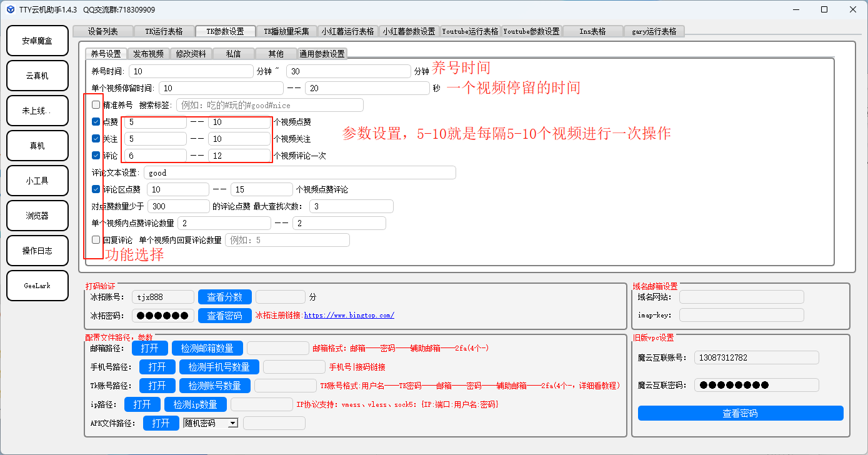Open the bingtop.com registration link
Viewport: 868px width, 455px height.
tap(349, 316)
